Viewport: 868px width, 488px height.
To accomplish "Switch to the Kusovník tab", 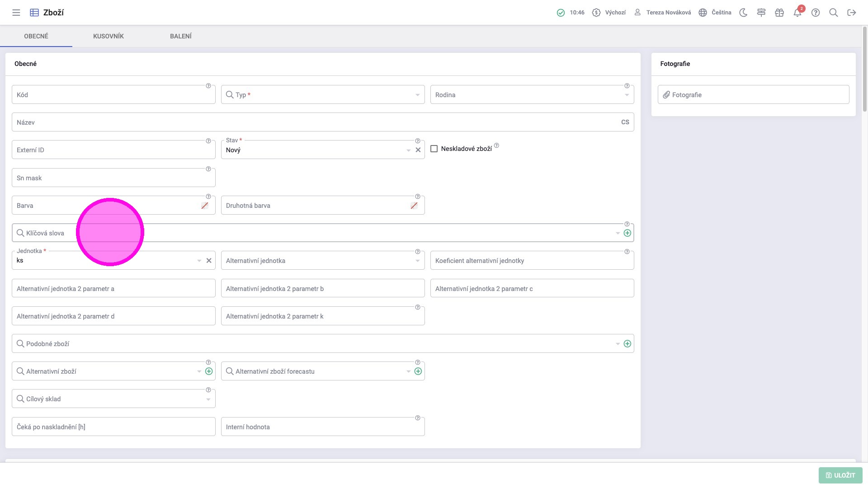I will tap(108, 36).
